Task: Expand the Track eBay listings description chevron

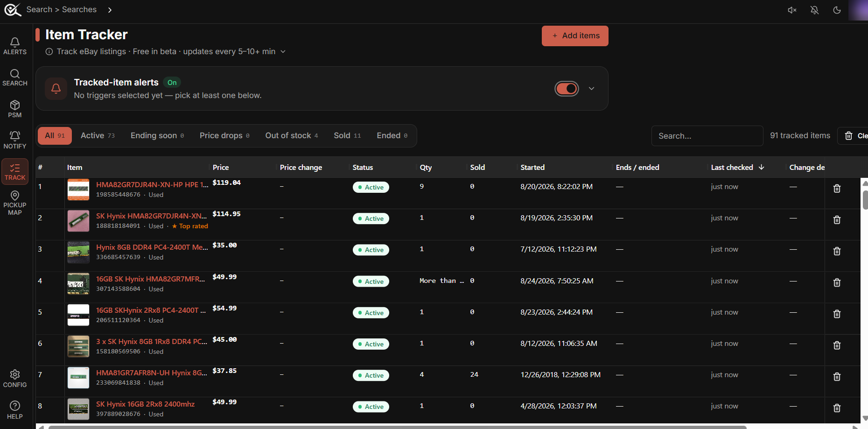Action: [283, 52]
